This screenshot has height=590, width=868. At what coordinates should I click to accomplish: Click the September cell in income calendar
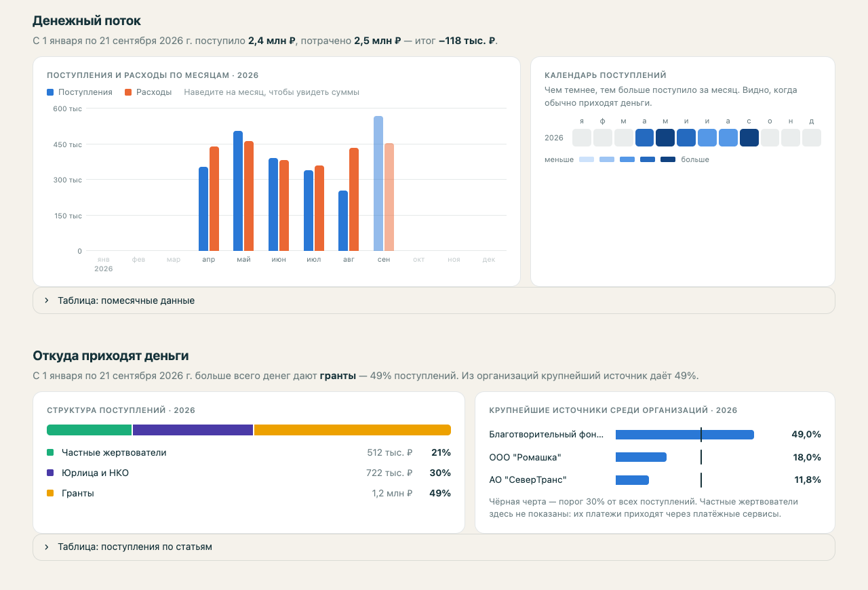(749, 138)
